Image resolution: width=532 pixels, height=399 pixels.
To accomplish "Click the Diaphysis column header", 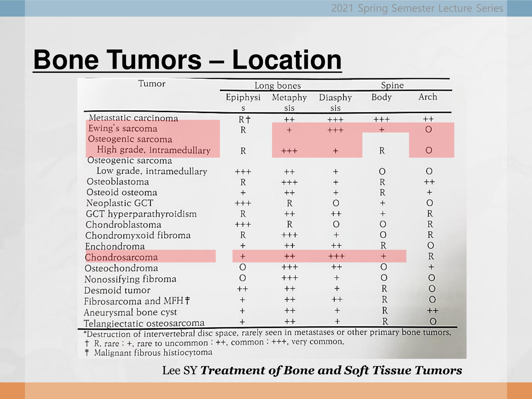I will coord(335,102).
